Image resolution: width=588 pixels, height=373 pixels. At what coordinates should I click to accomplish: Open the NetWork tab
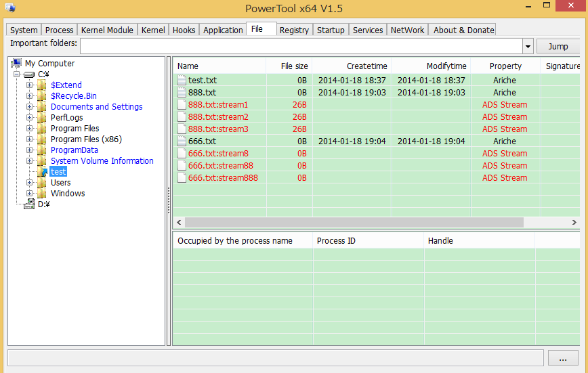(407, 30)
